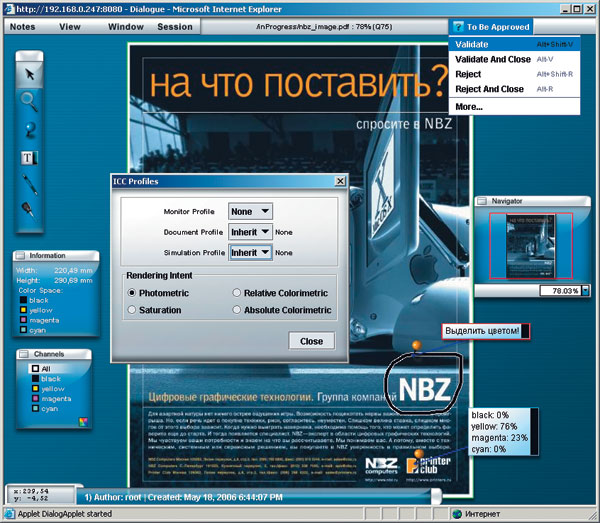
Task: Click the orange pin above NBZ logo
Action: (x=417, y=345)
